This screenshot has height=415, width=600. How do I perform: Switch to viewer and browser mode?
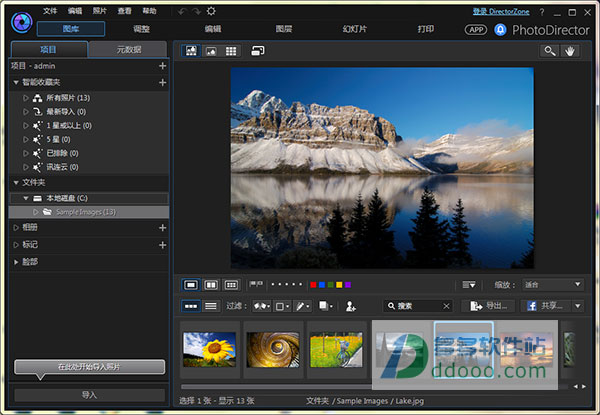[191, 51]
